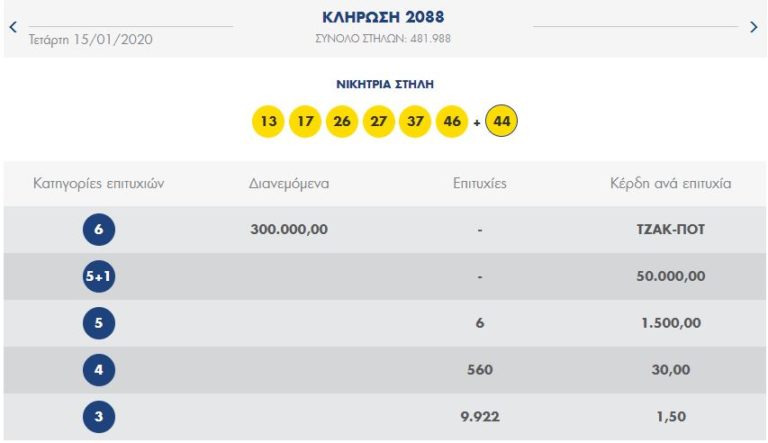
Task: Click winning number ball 13
Action: tap(268, 123)
